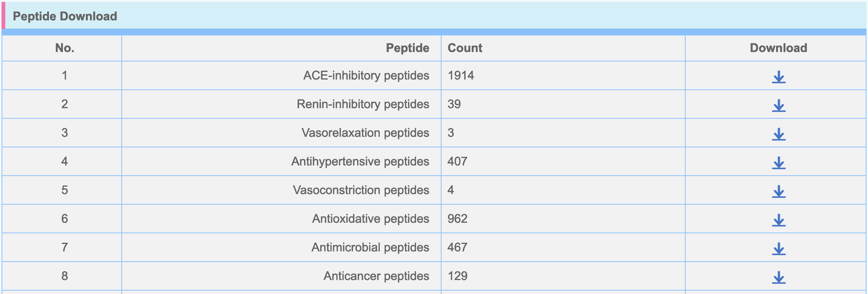Viewport: 868px width, 294px height.
Task: Select the Download column header
Action: tap(779, 48)
